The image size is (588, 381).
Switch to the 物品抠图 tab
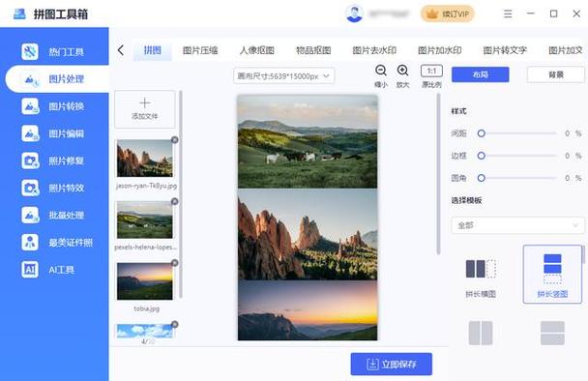pos(313,50)
